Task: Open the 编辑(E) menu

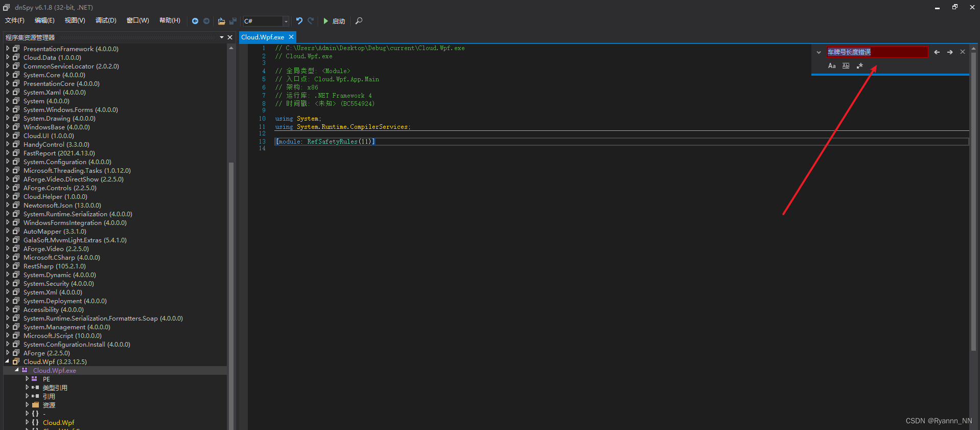Action: (44, 20)
